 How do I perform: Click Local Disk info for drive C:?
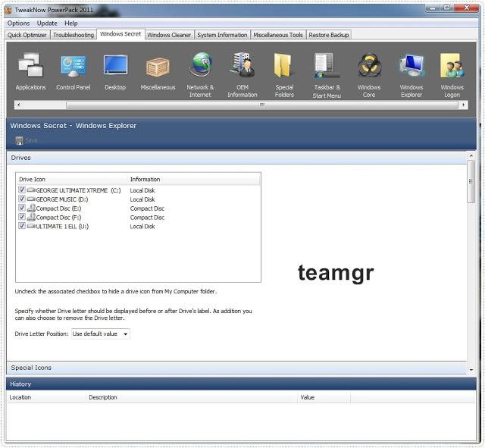[142, 190]
